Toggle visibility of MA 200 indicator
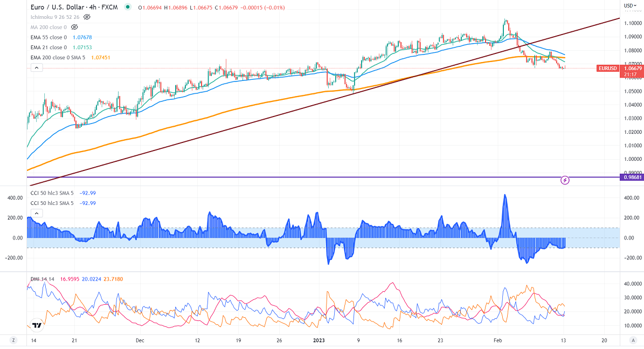Screen dimensions: 644x349 tap(74, 26)
